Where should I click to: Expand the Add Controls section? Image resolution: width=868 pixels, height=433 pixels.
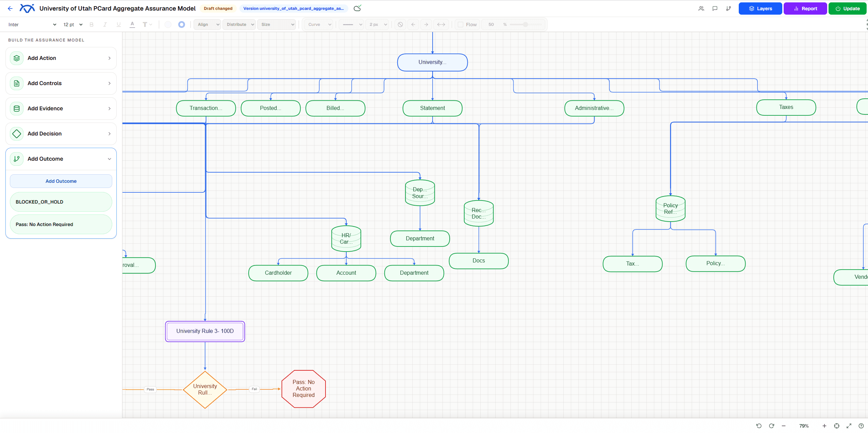coord(61,83)
